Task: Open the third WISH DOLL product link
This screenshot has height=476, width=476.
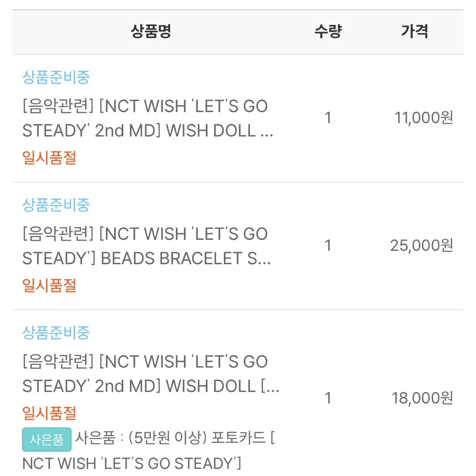Action: 151,374
